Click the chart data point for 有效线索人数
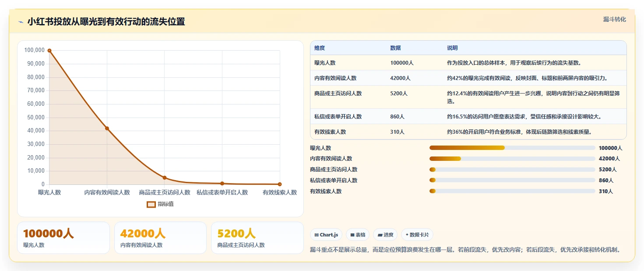644x271 pixels. pos(280,184)
